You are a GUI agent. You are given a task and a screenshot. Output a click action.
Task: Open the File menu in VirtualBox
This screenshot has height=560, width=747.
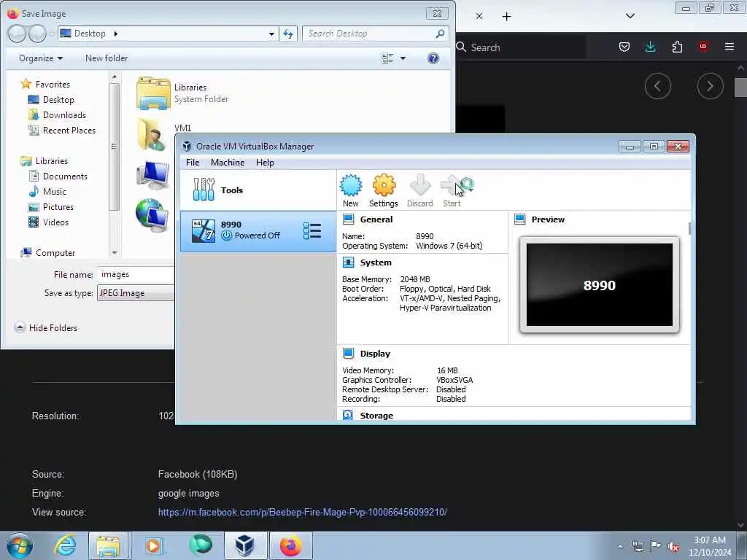tap(193, 163)
